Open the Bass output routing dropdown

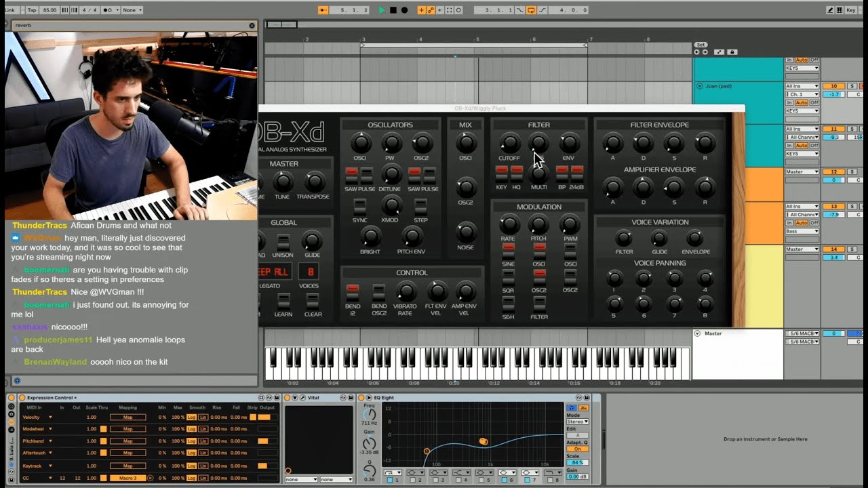tap(802, 231)
